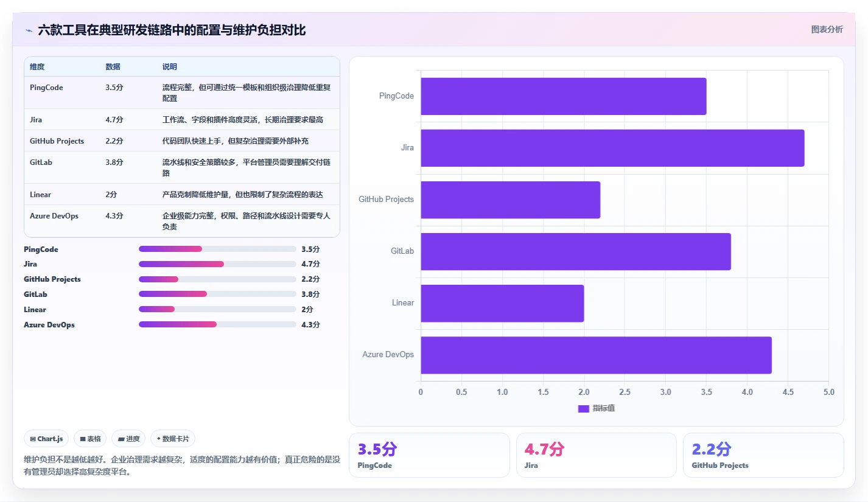Click the PingCode bar in chart
This screenshot has height=502, width=868.
(564, 96)
